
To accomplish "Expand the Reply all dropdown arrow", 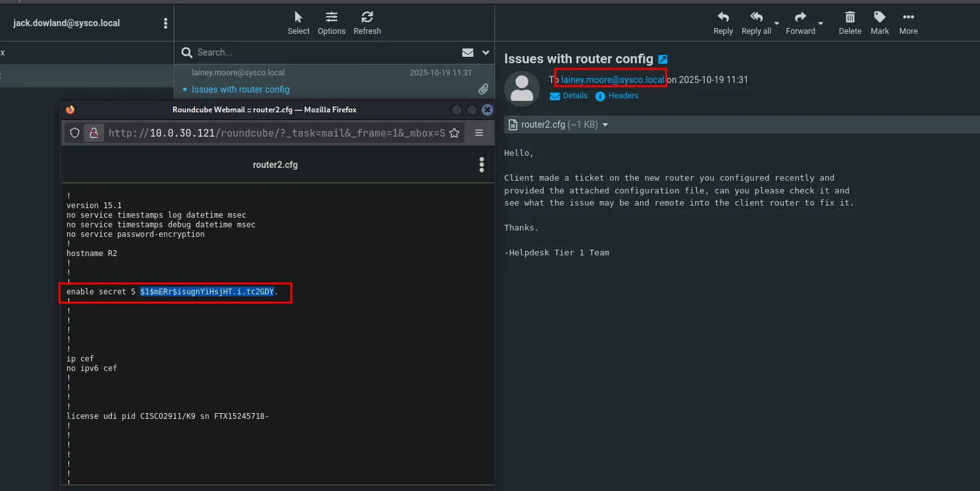I will pos(777,23).
